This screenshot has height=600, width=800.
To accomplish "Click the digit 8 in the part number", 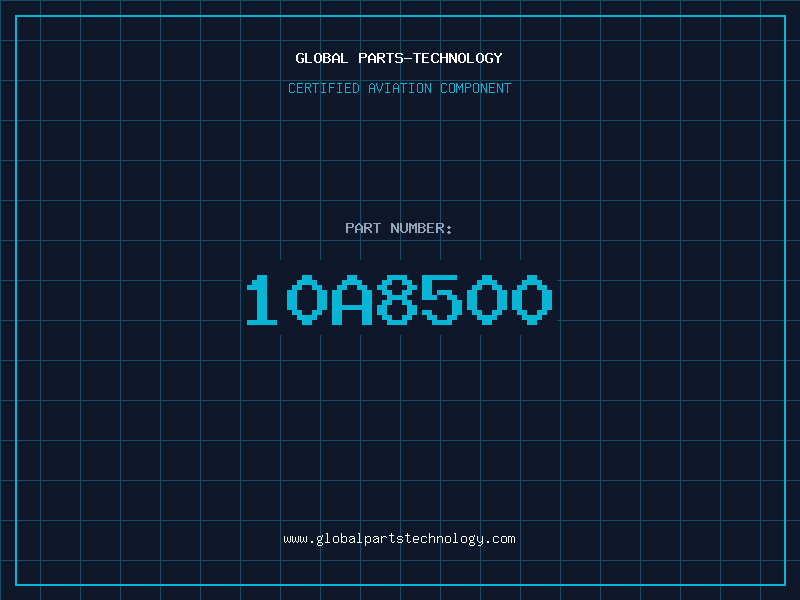I will pyautogui.click(x=397, y=299).
